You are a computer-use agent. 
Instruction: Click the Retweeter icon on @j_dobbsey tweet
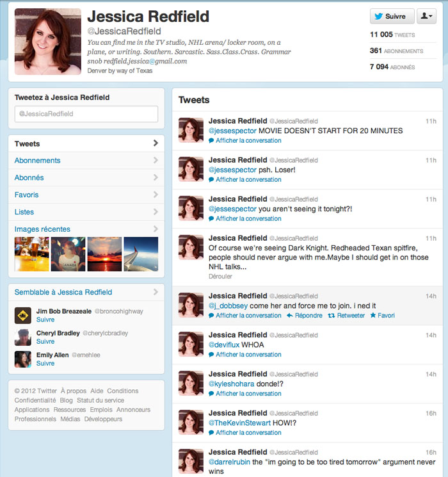[x=332, y=316]
